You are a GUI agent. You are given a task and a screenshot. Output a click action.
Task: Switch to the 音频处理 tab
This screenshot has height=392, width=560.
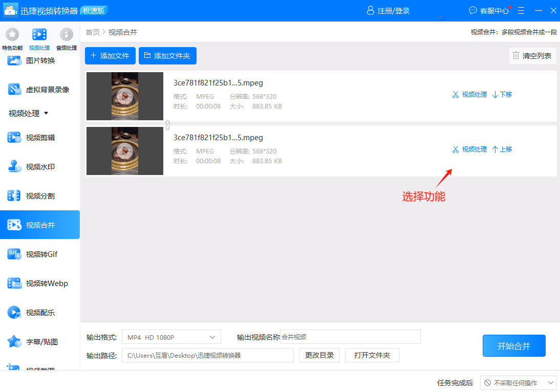pyautogui.click(x=67, y=38)
